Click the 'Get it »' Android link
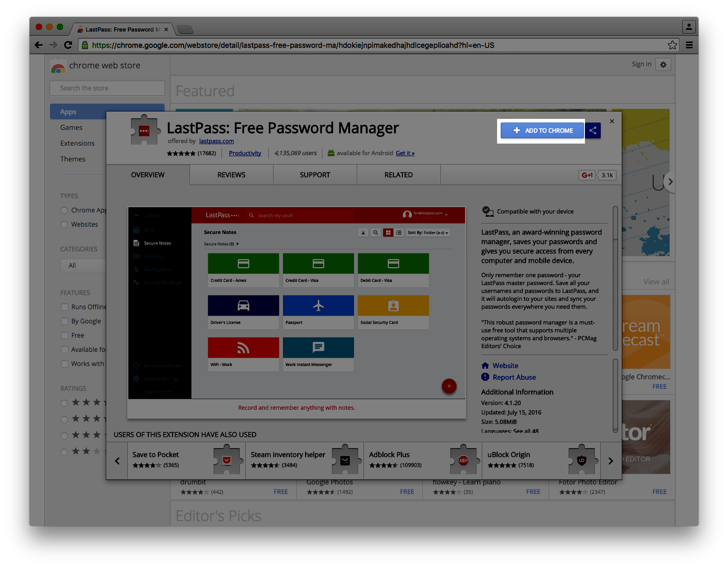Image resolution: width=728 pixels, height=568 pixels. tap(405, 153)
